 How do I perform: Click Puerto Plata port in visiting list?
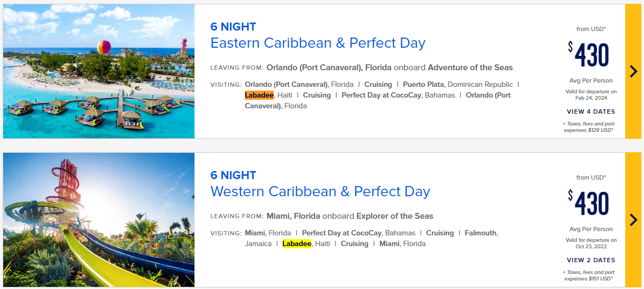point(424,85)
